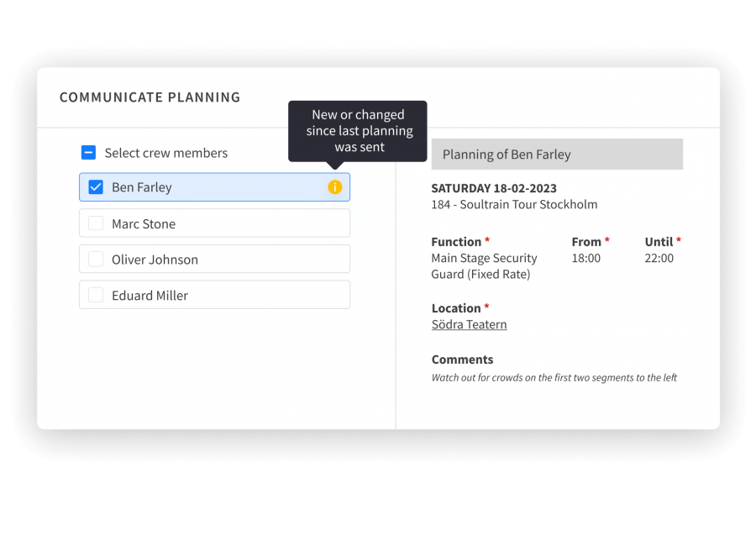Click the Until time value 22:00
756x551 pixels.
click(659, 258)
